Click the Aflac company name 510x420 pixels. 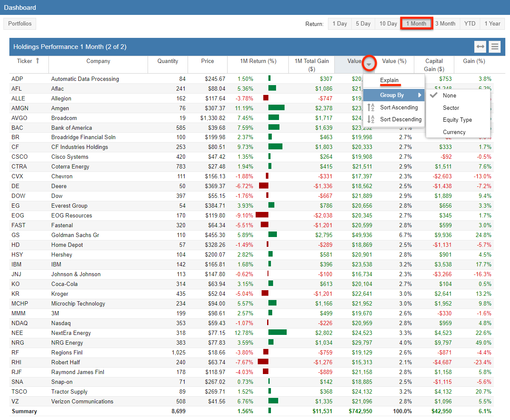(57, 89)
